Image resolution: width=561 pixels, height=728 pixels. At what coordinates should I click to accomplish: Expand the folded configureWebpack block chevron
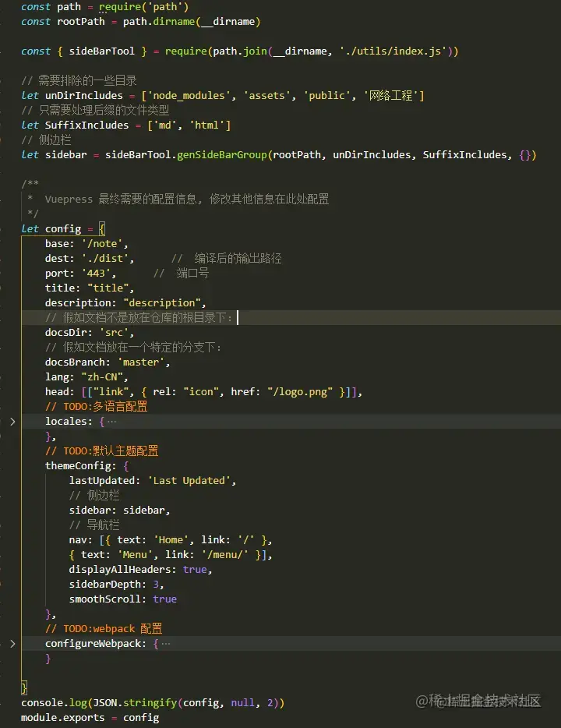pyautogui.click(x=12, y=644)
